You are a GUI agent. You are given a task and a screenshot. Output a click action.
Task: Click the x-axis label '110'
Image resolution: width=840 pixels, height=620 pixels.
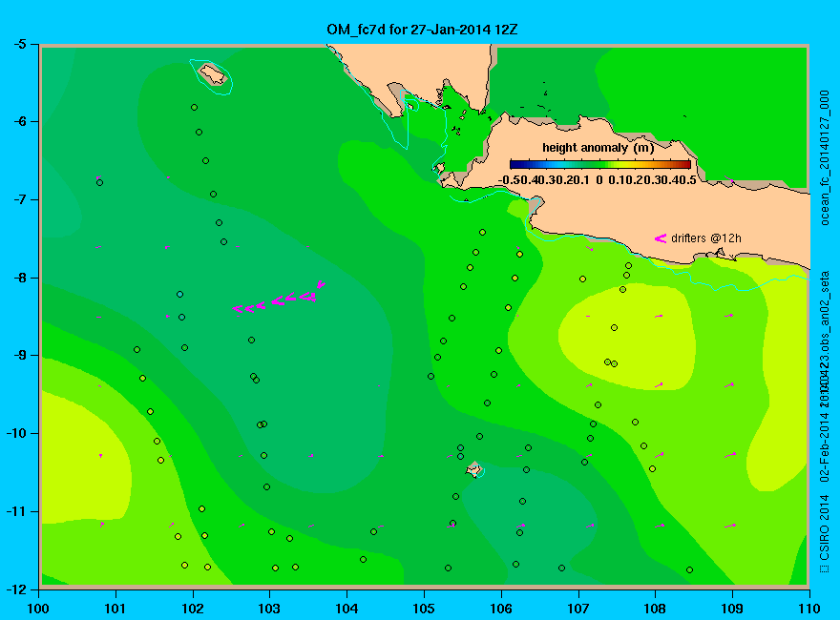point(809,609)
